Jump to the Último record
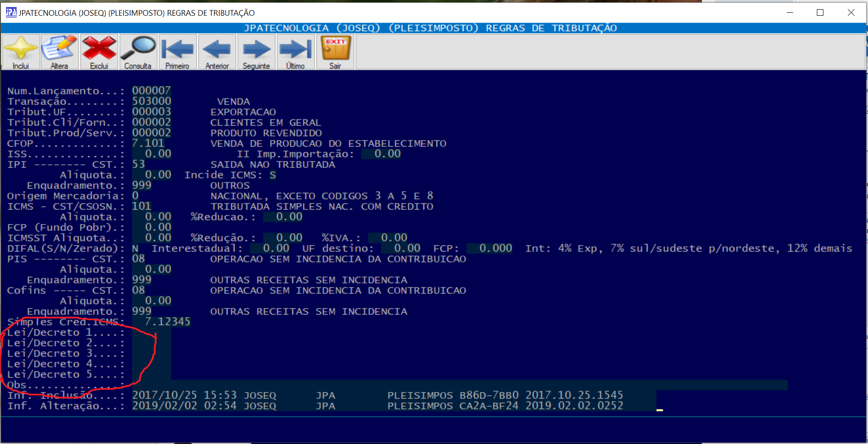Viewport: 868px width, 444px height. (x=296, y=52)
